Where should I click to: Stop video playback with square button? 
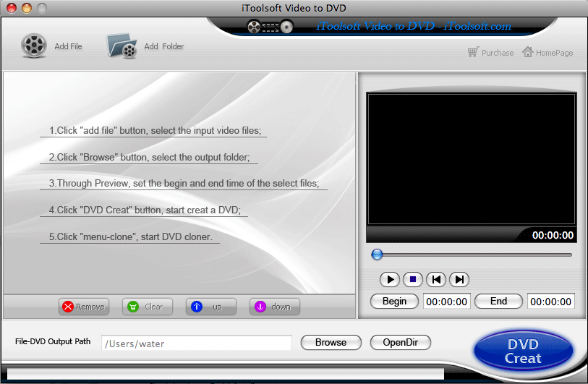(x=412, y=279)
